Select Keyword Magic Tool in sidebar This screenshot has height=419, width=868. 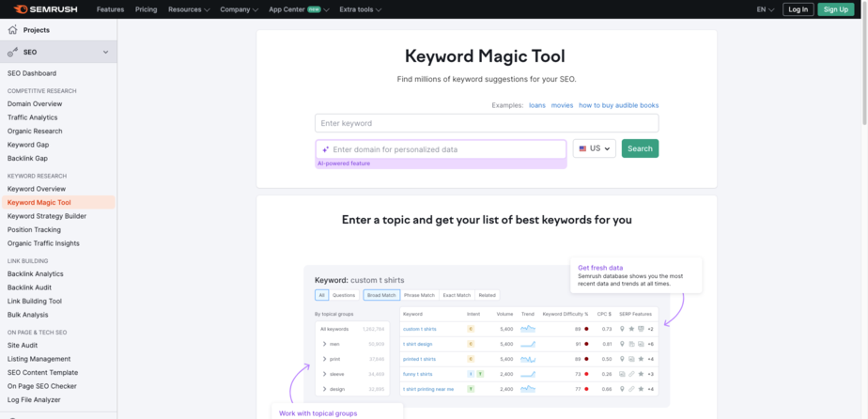click(x=58, y=203)
